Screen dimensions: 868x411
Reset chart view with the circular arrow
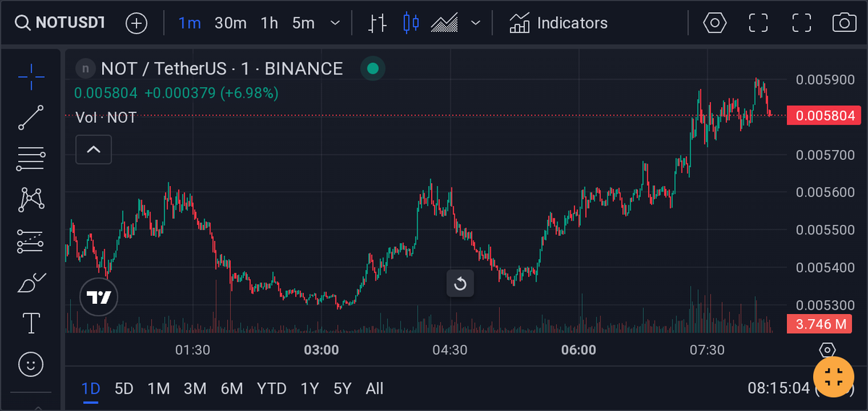[460, 284]
